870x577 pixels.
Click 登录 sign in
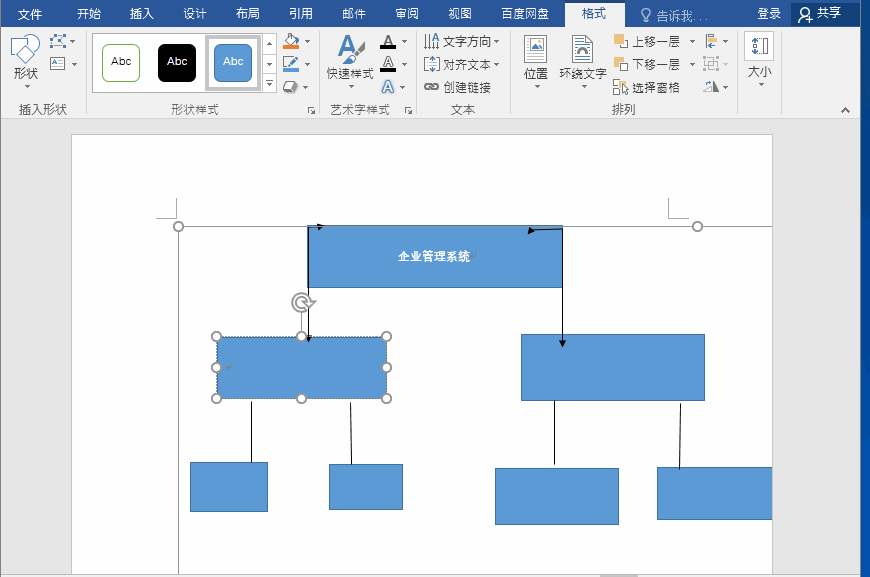pyautogui.click(x=769, y=14)
